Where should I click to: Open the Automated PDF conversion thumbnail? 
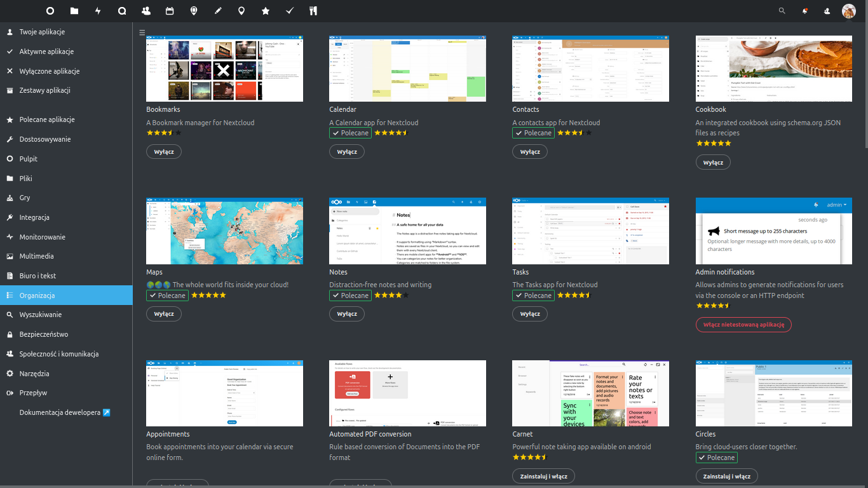[x=407, y=393]
